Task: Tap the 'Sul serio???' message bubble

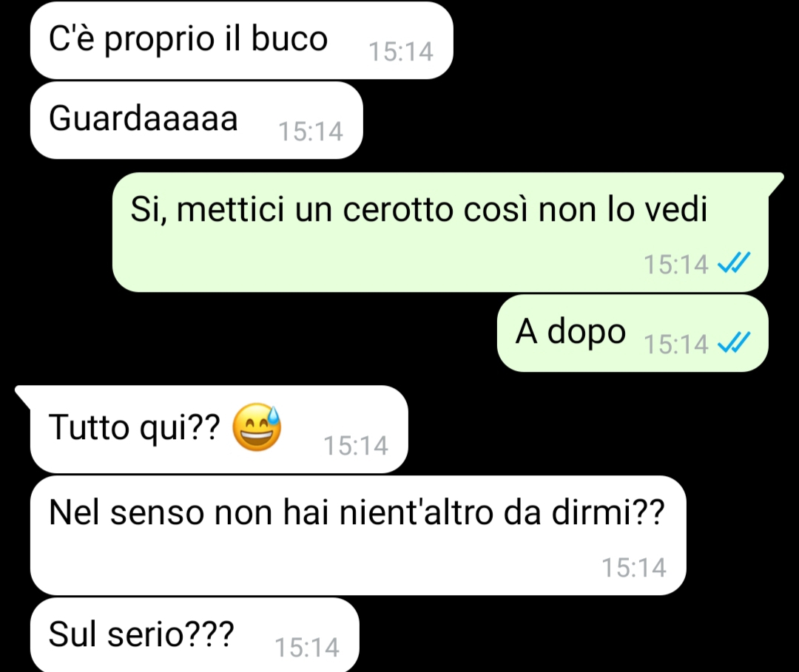Action: click(195, 635)
